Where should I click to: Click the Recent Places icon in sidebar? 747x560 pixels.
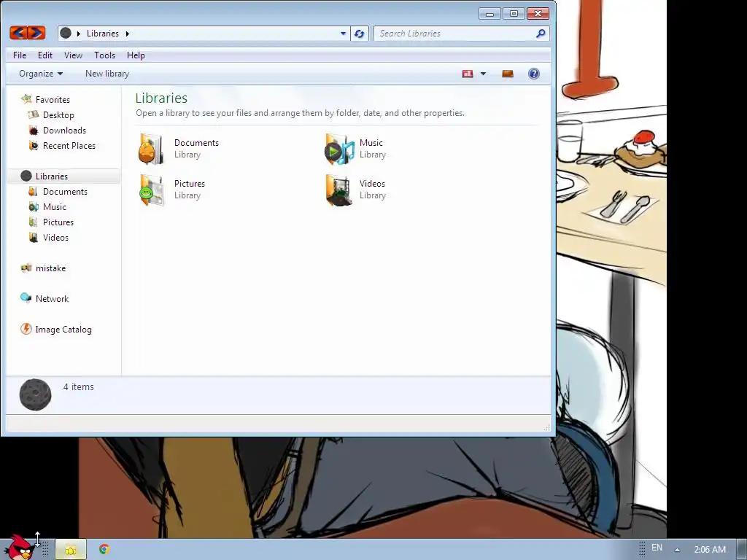pos(34,145)
